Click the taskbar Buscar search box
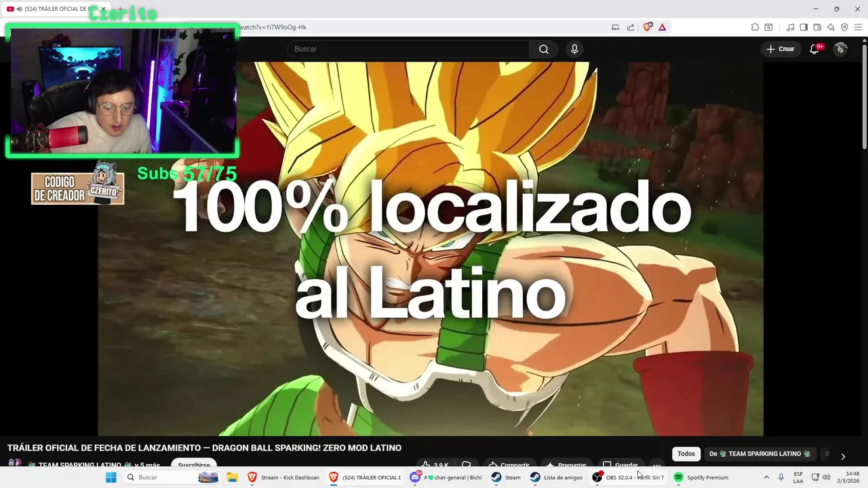 tap(172, 477)
